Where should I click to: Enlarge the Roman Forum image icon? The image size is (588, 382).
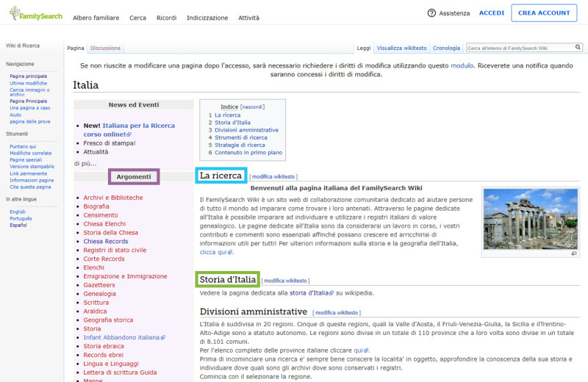coord(574,253)
